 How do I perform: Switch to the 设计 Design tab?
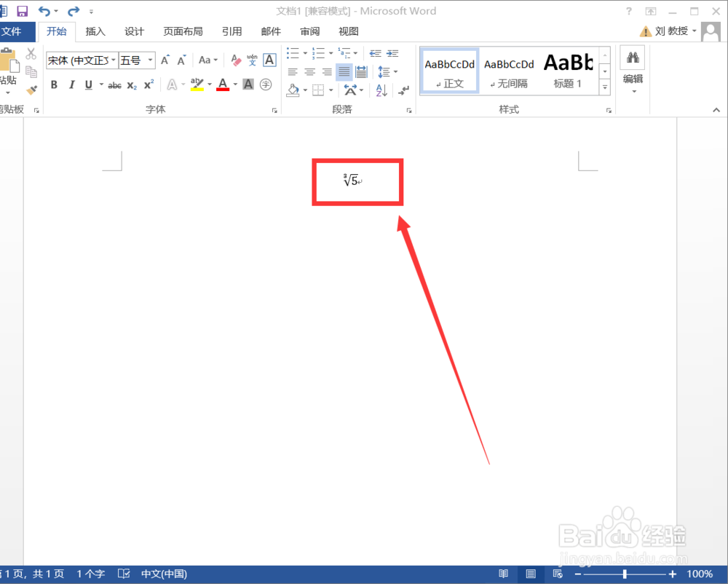point(134,31)
